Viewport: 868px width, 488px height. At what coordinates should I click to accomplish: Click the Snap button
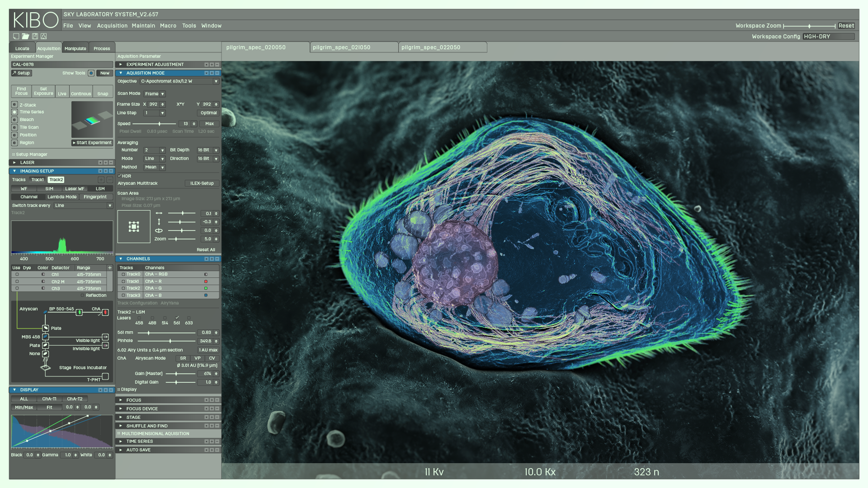(103, 92)
